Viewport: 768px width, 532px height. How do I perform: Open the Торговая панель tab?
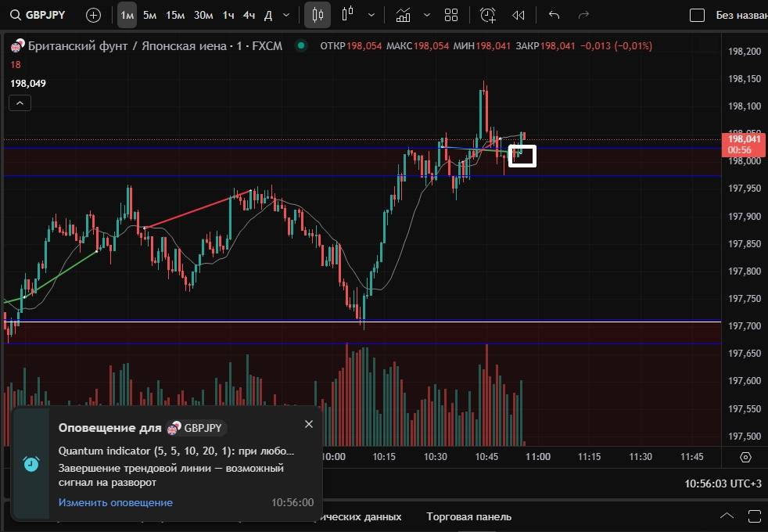point(468,516)
